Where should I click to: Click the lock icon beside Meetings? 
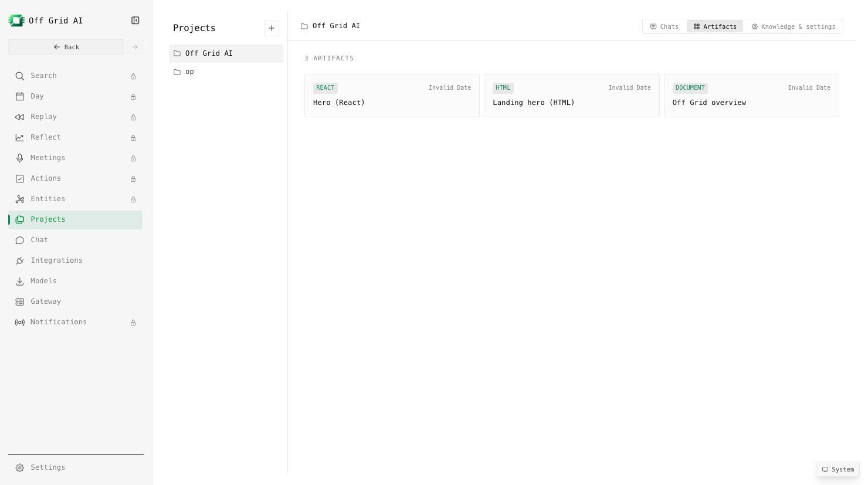[133, 158]
